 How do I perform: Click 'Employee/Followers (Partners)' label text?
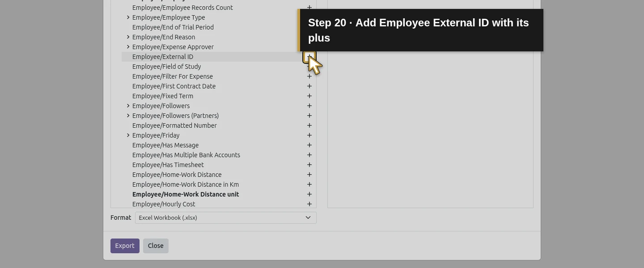point(175,116)
